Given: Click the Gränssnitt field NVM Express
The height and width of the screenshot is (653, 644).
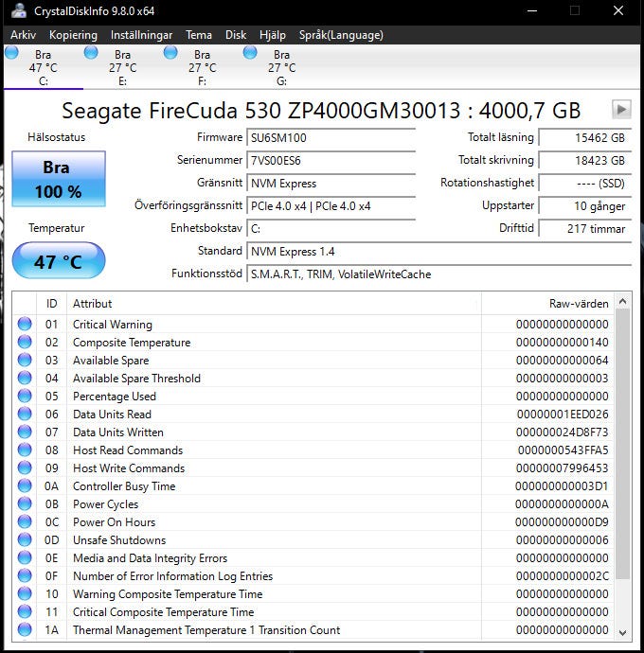Looking at the screenshot, I should click(x=331, y=184).
